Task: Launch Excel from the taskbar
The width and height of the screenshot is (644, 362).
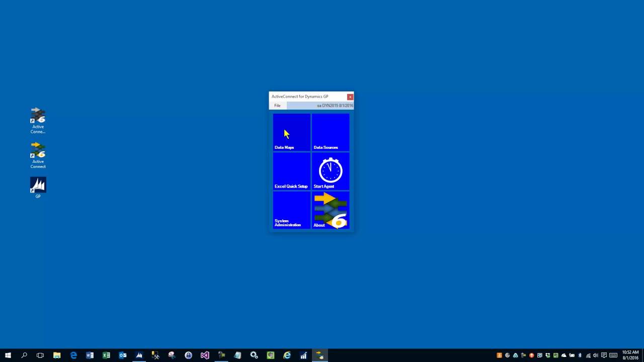Action: click(x=106, y=355)
